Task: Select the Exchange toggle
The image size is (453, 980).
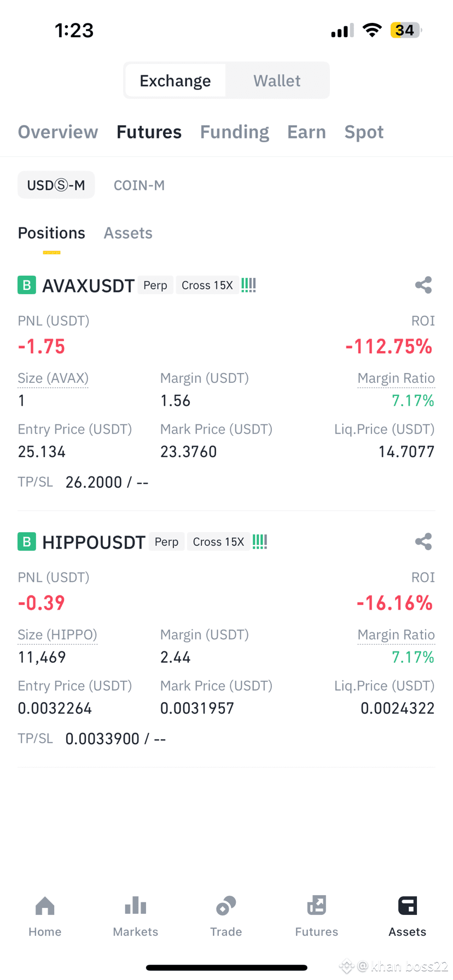Action: coord(175,81)
